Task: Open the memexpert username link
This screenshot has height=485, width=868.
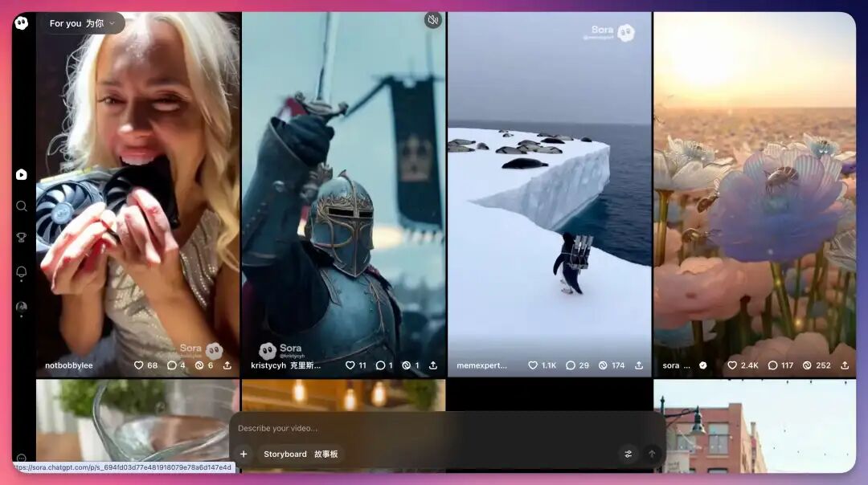Action: pyautogui.click(x=482, y=365)
